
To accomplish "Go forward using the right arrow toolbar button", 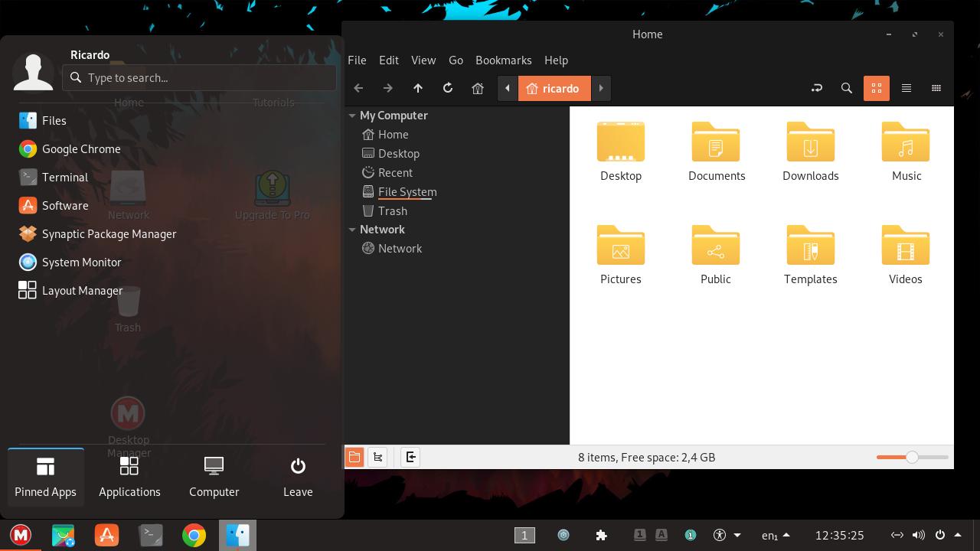I will tap(388, 88).
